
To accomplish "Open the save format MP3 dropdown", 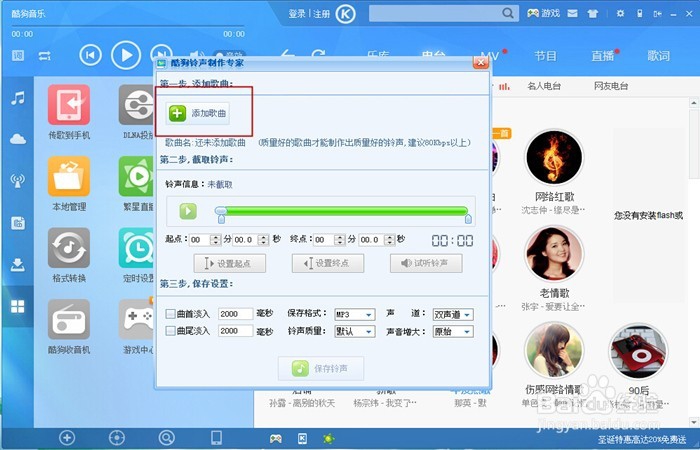I will (355, 314).
